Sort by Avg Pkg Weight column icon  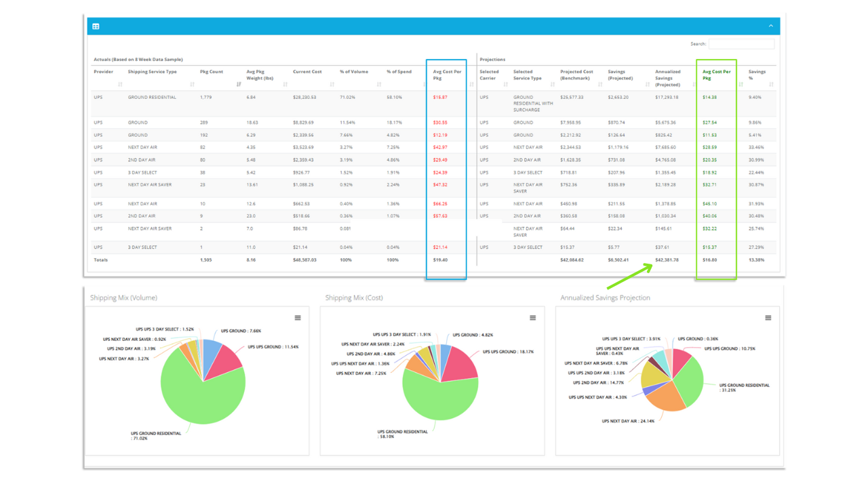pos(285,85)
